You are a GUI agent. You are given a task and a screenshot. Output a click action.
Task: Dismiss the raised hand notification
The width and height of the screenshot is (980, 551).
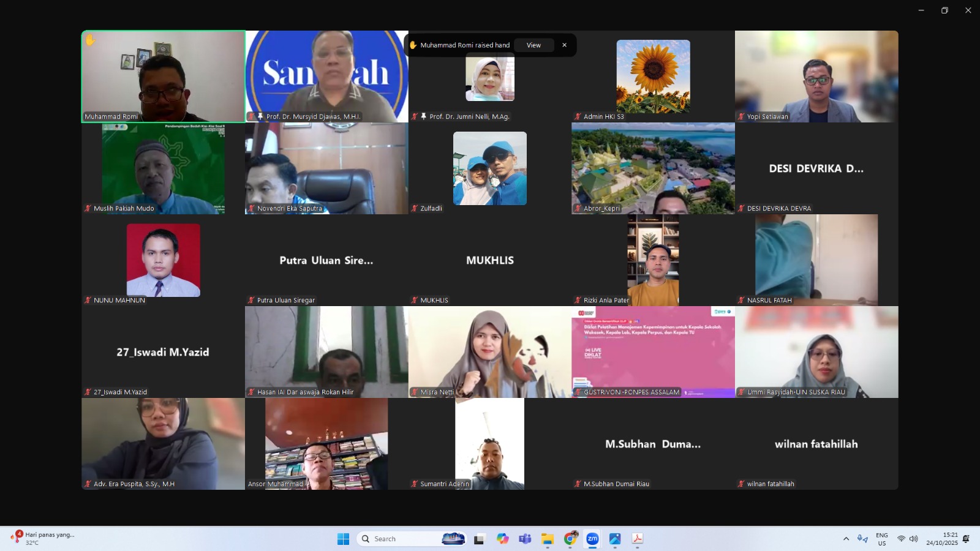(x=564, y=45)
